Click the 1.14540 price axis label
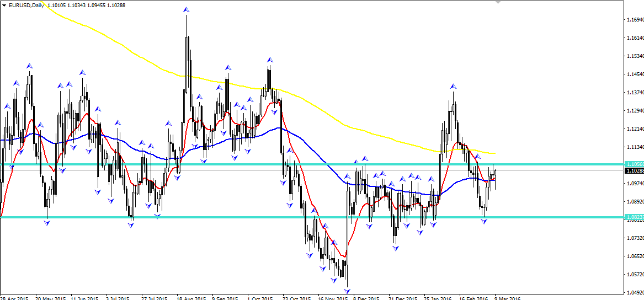This screenshot has width=644, height=300. coord(635,74)
